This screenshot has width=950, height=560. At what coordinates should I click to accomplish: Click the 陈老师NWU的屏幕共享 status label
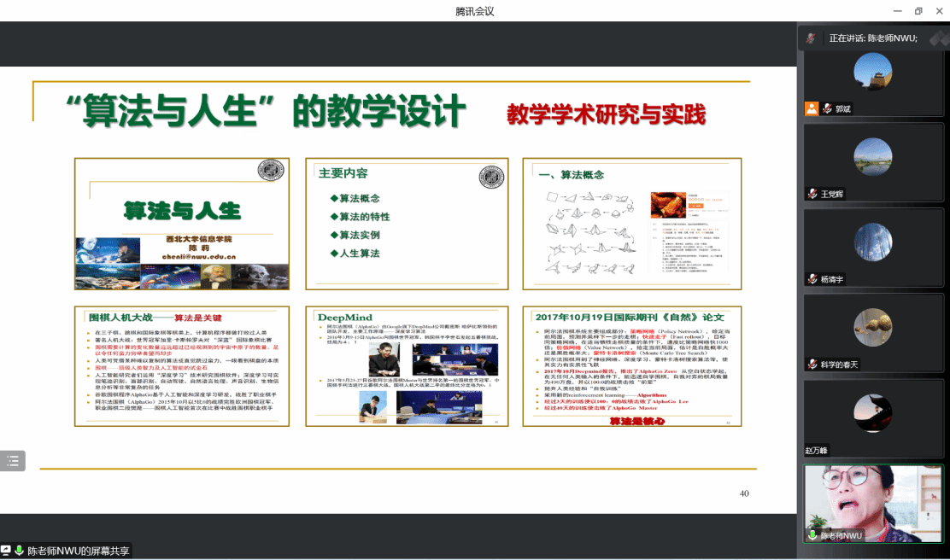pos(79,551)
